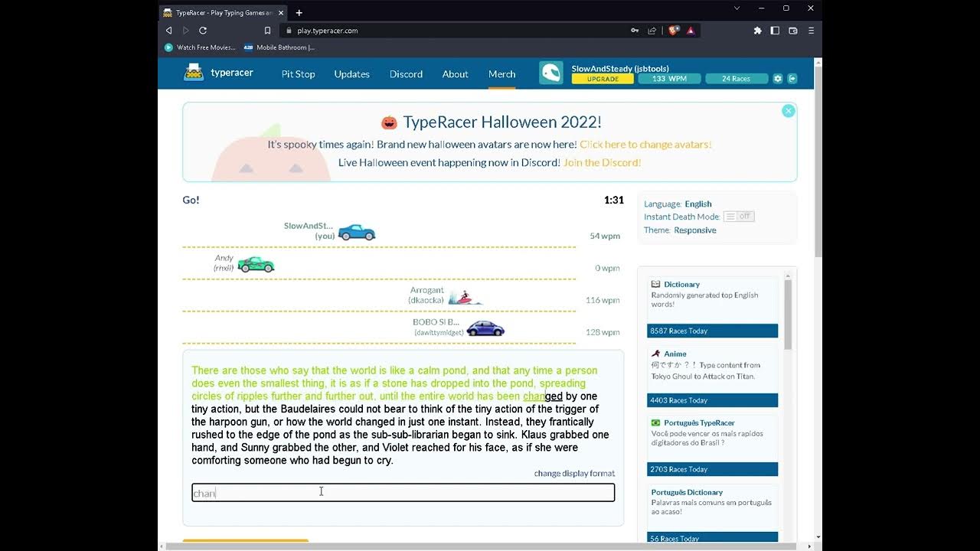Screen dimensions: 980x551
Task: Open the Brave wallet icon
Action: (793, 31)
